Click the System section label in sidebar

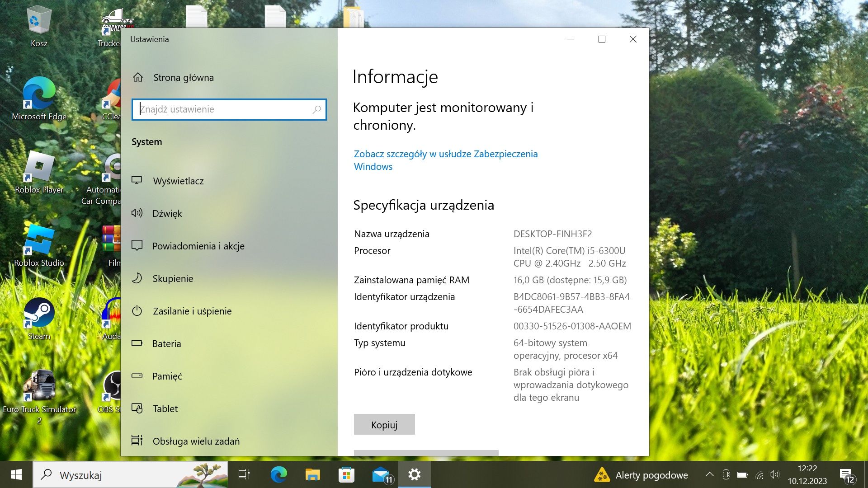coord(146,142)
